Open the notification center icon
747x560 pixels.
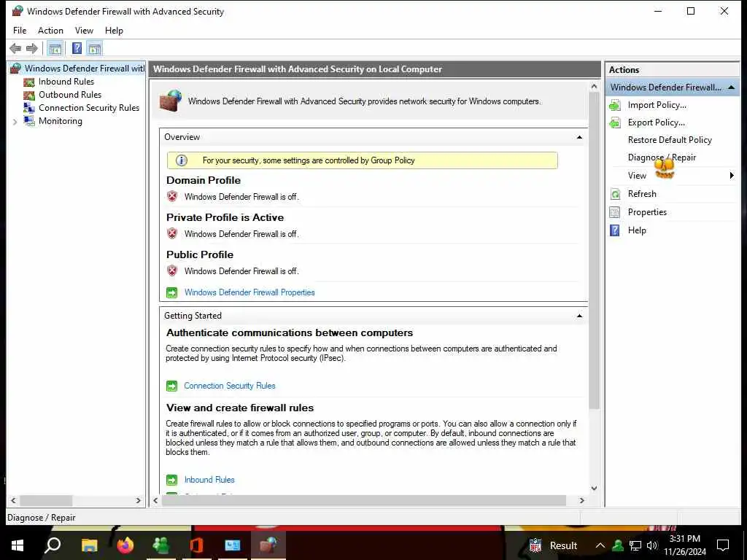tap(723, 545)
